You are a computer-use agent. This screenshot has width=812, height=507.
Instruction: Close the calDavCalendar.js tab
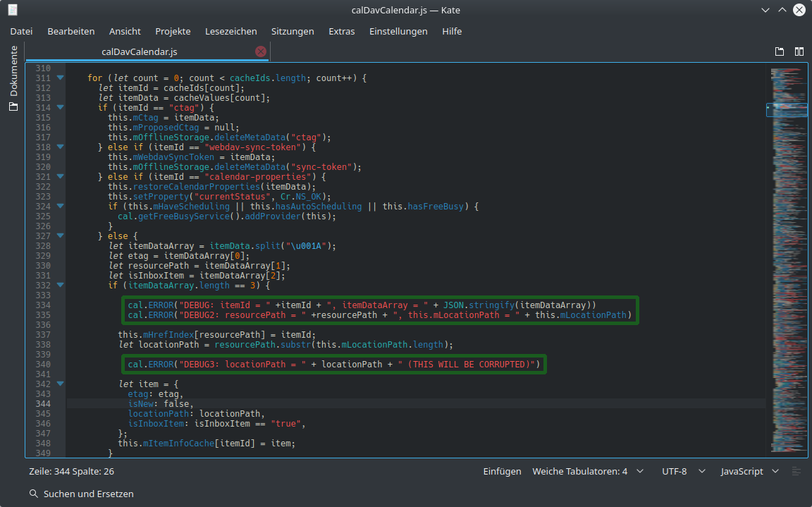point(260,51)
